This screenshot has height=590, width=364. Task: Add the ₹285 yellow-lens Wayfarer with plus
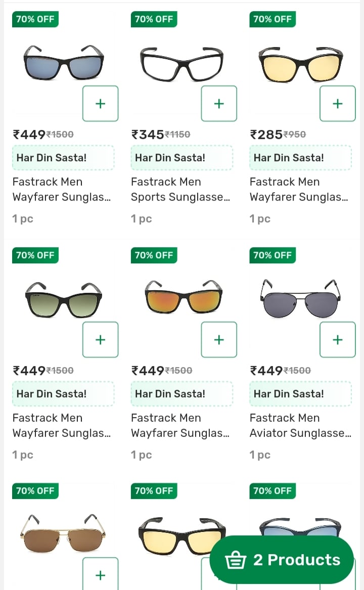point(337,104)
